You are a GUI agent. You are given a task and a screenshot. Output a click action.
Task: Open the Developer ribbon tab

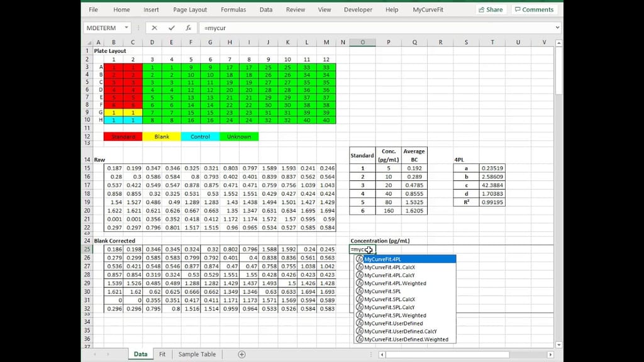tap(358, 9)
